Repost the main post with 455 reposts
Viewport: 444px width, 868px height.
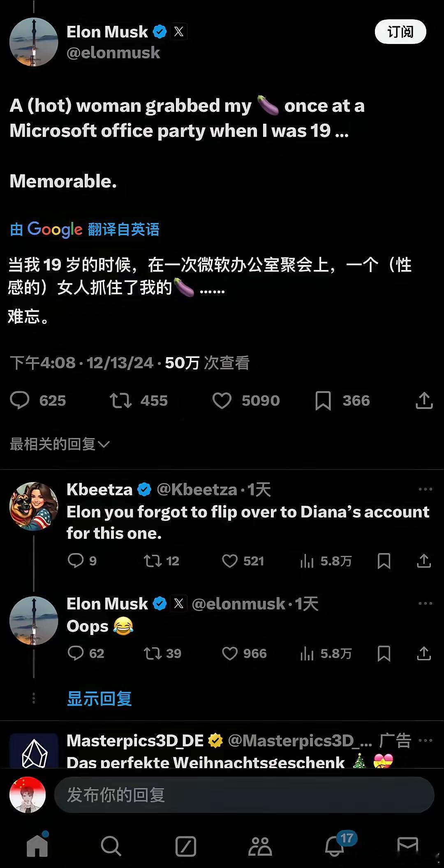tap(120, 401)
